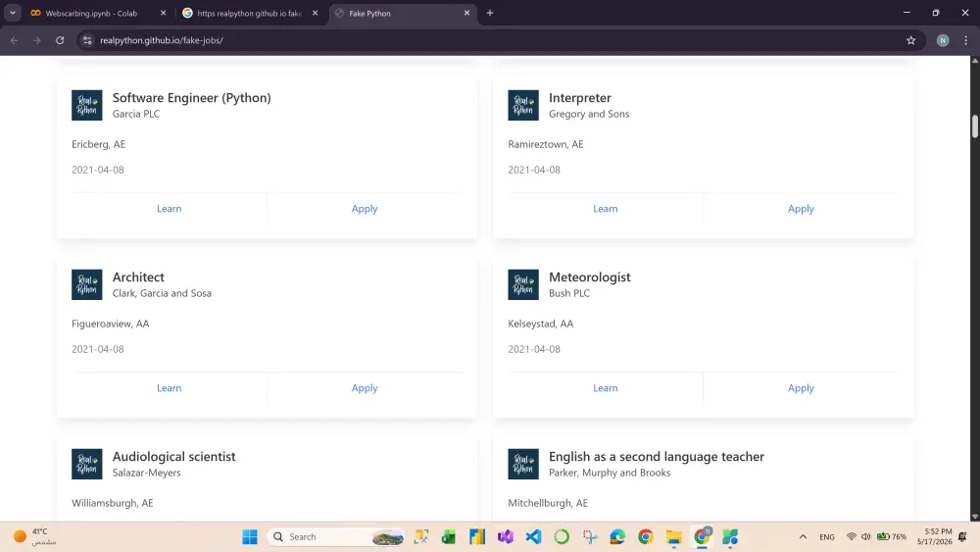Click Learn for Software Engineer (Python)

click(169, 209)
